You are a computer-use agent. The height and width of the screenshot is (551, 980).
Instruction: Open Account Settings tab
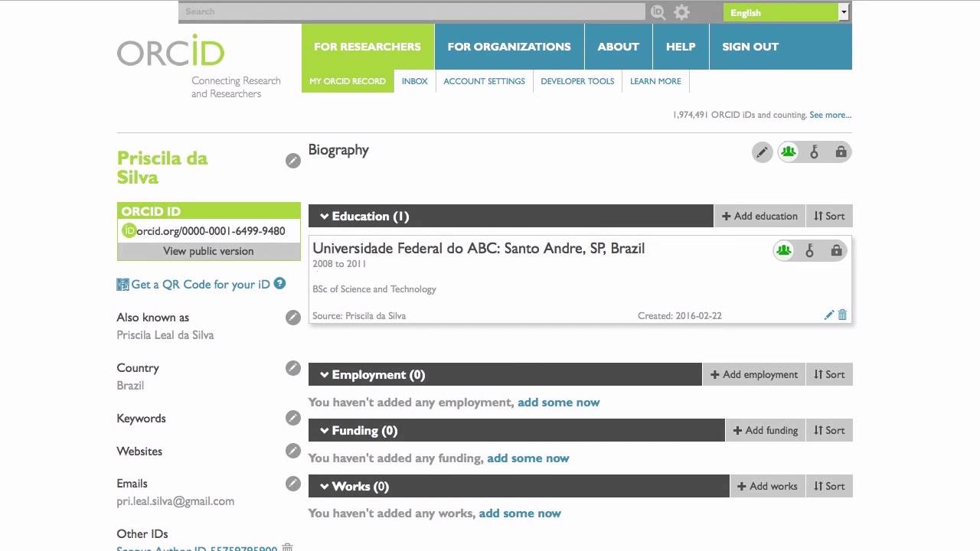tap(485, 81)
